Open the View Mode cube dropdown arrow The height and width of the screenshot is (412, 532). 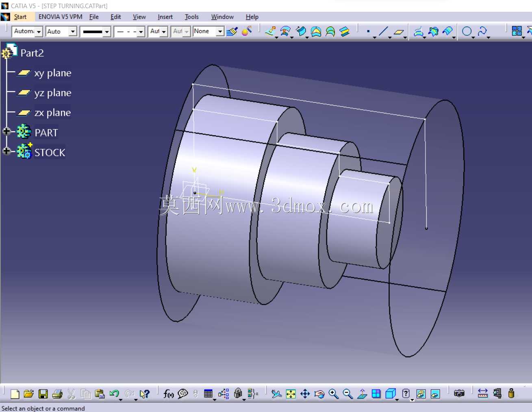coord(397,399)
